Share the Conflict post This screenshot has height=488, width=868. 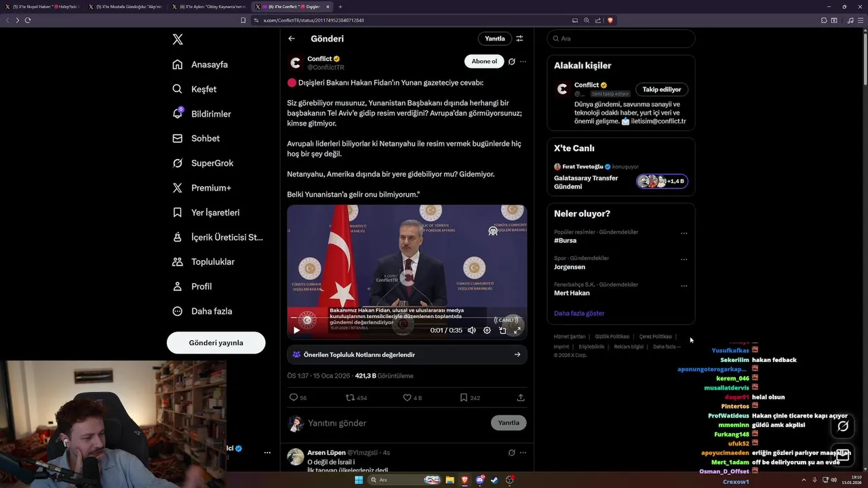point(521,398)
